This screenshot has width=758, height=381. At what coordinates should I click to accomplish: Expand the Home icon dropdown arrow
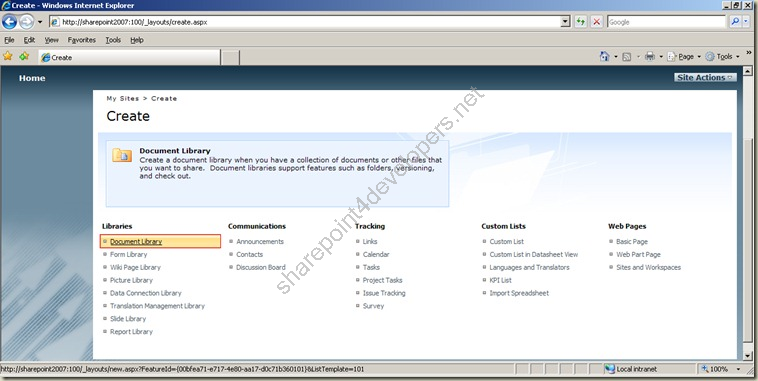click(x=616, y=57)
